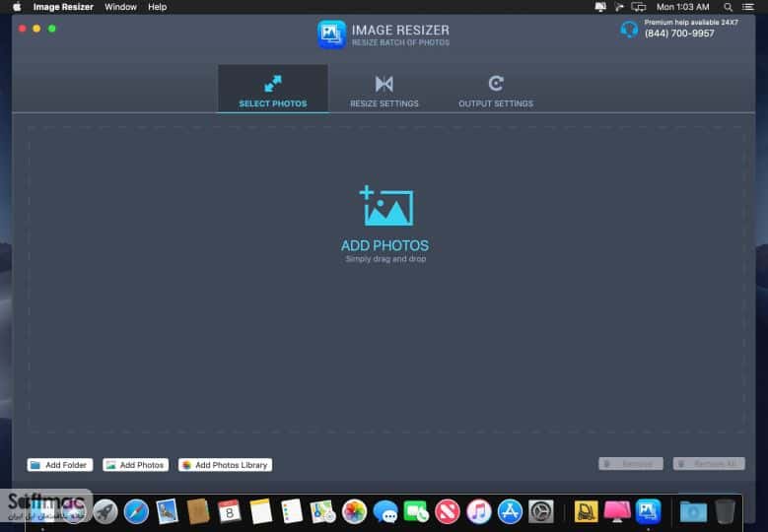Open iTunes from the Dock
This screenshot has width=768, height=532.
(478, 511)
